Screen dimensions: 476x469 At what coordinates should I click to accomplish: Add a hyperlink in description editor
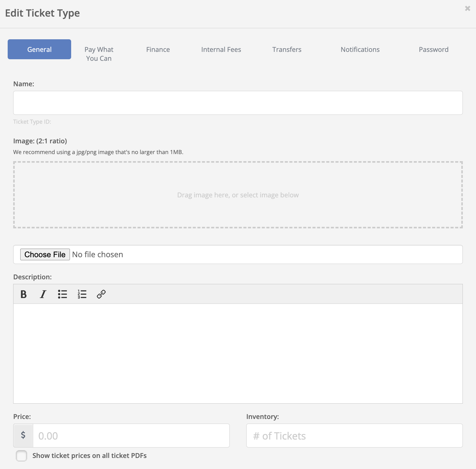[x=101, y=294]
